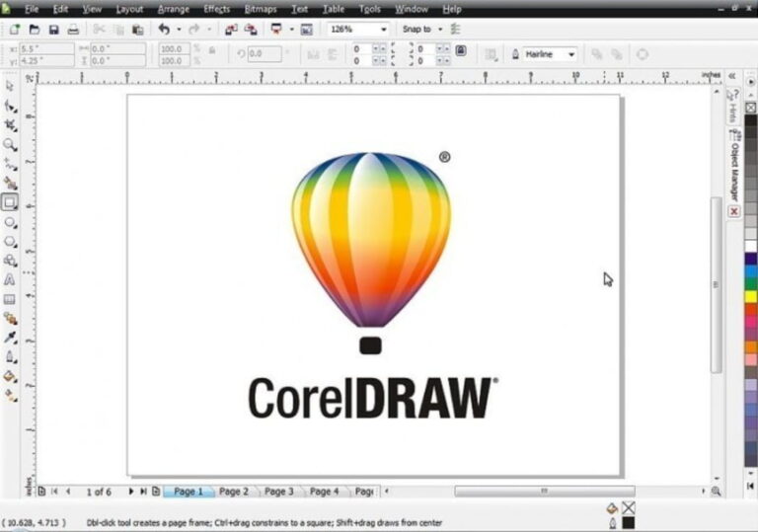Pick the yellow palette swatch
Screen dimensions: 758x532
pos(751,296)
